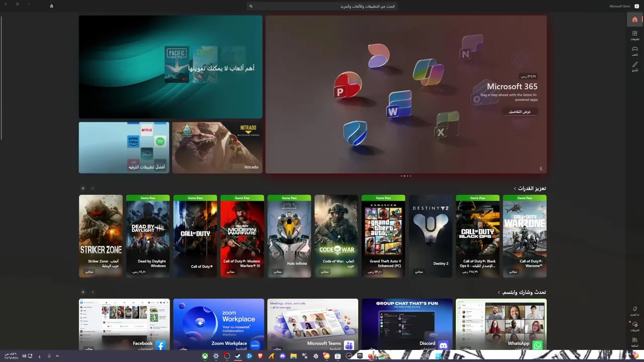Open the Library icon in the sidebar
The image size is (644, 362).
point(635,341)
